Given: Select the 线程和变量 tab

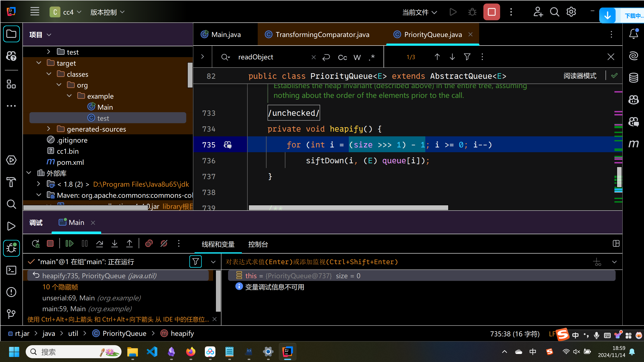Looking at the screenshot, I should pos(218,244).
